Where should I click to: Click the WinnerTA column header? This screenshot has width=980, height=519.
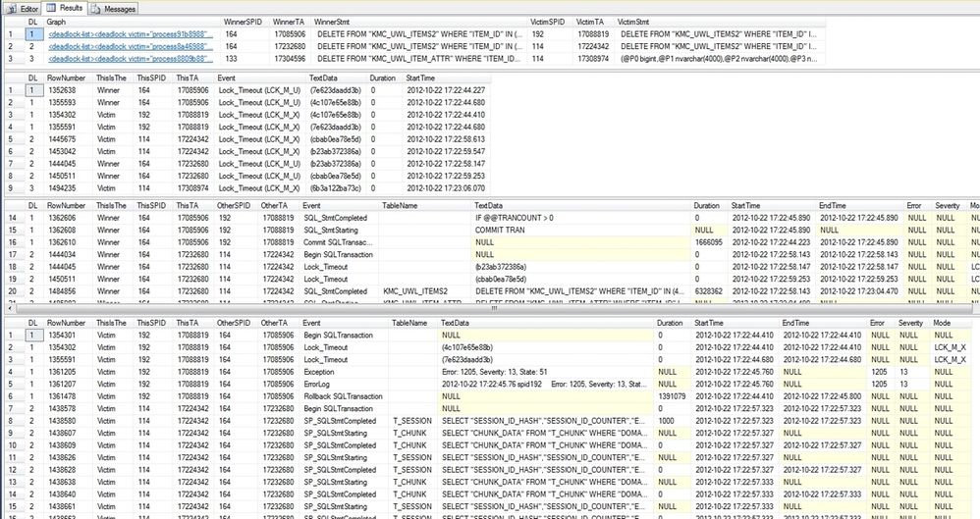pyautogui.click(x=291, y=22)
